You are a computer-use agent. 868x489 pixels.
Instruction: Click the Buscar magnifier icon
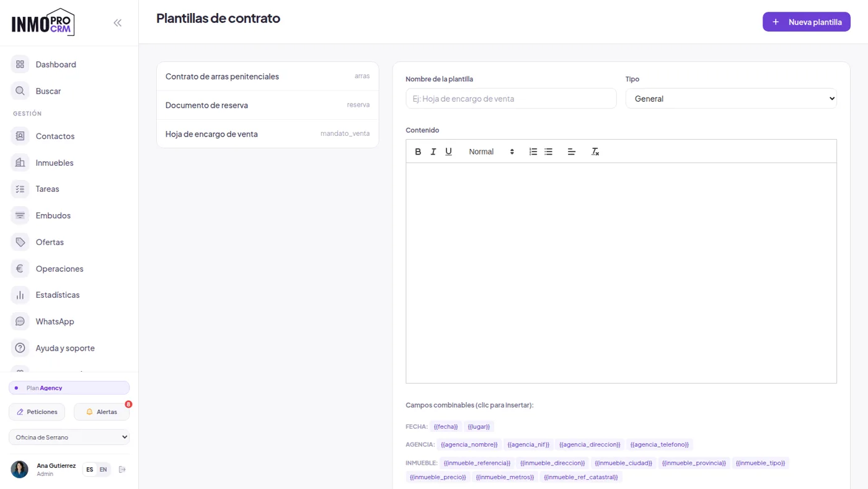20,91
